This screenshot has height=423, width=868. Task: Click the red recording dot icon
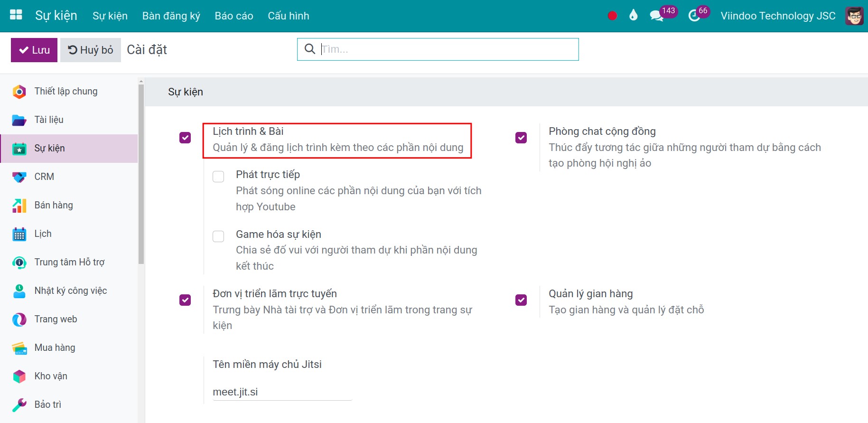[612, 16]
